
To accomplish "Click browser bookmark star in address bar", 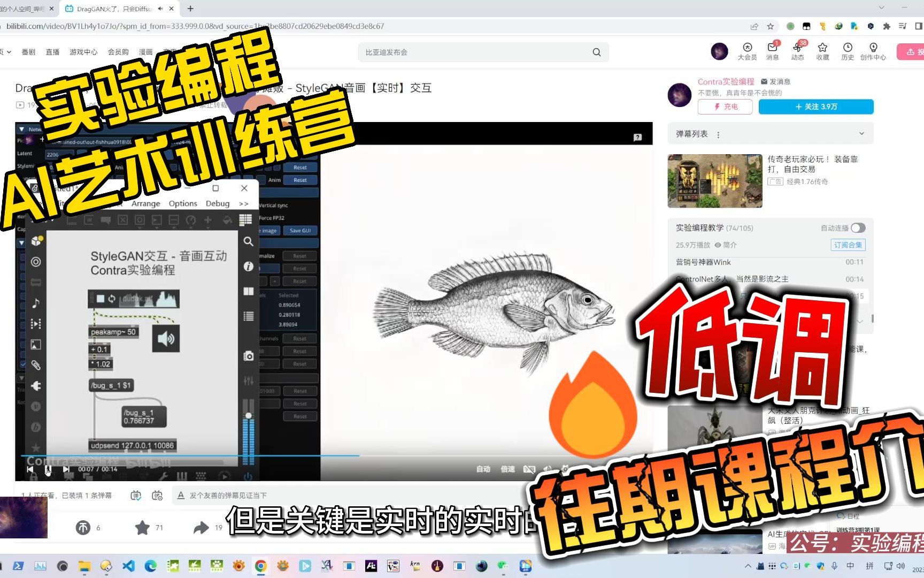I will tap(771, 26).
